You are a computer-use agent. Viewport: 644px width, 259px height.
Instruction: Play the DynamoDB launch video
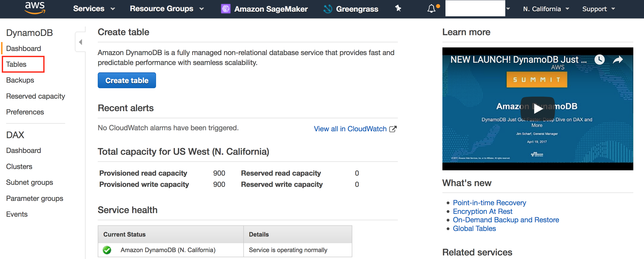click(x=538, y=108)
